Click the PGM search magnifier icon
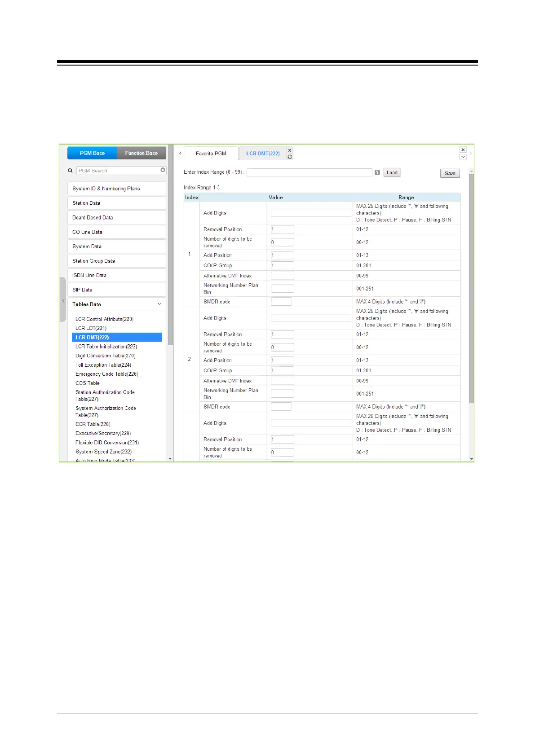This screenshot has height=756, width=535. pos(70,171)
